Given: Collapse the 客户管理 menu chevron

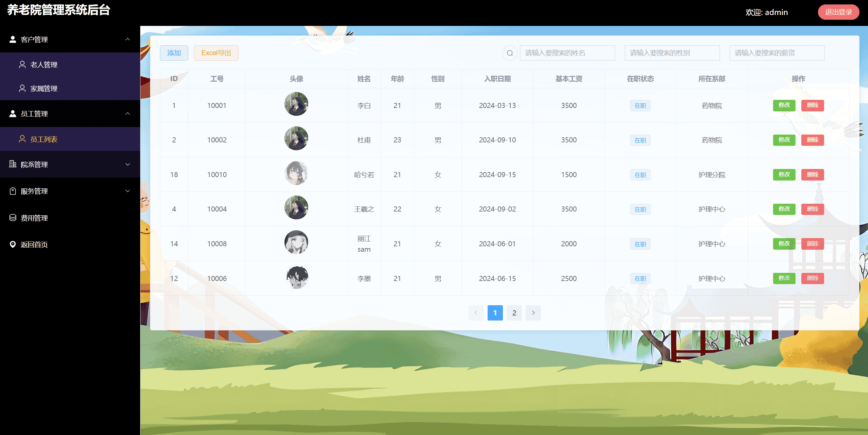Looking at the screenshot, I should (x=128, y=40).
